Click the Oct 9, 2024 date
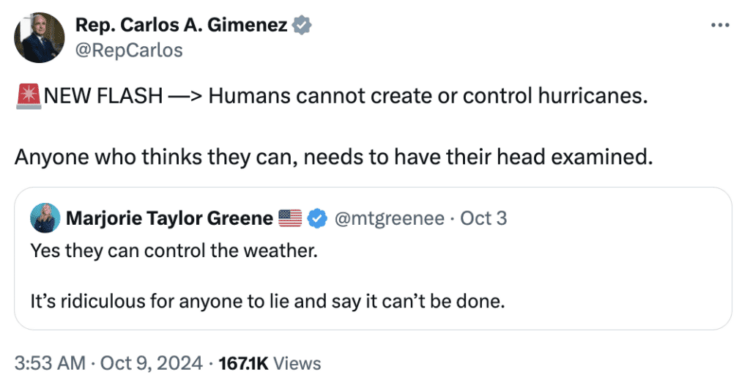The image size is (750, 375). 149,364
